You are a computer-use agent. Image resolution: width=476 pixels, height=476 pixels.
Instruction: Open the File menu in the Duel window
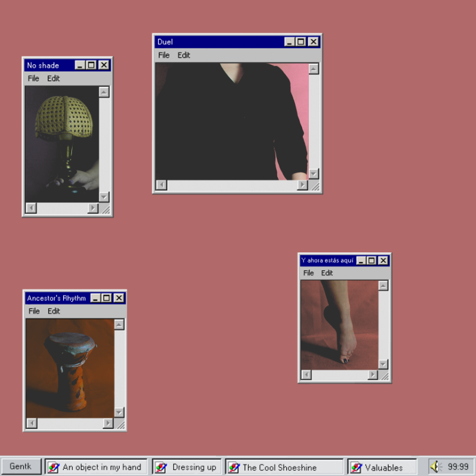[164, 55]
